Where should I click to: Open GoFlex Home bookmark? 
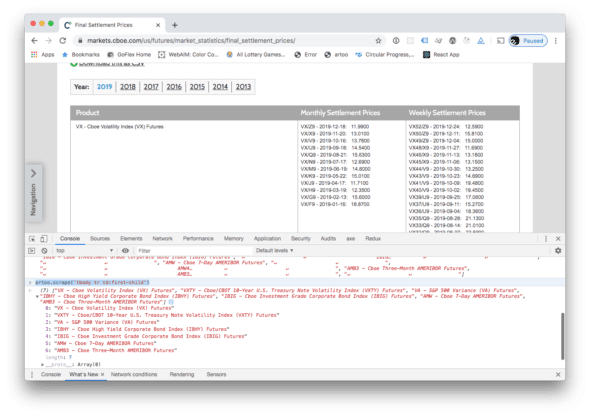pos(129,55)
